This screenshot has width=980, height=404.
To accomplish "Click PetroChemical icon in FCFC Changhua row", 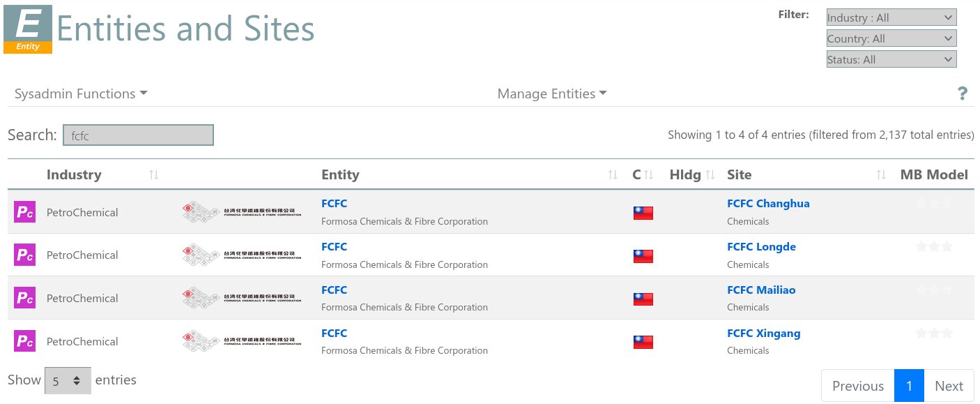I will tap(24, 212).
